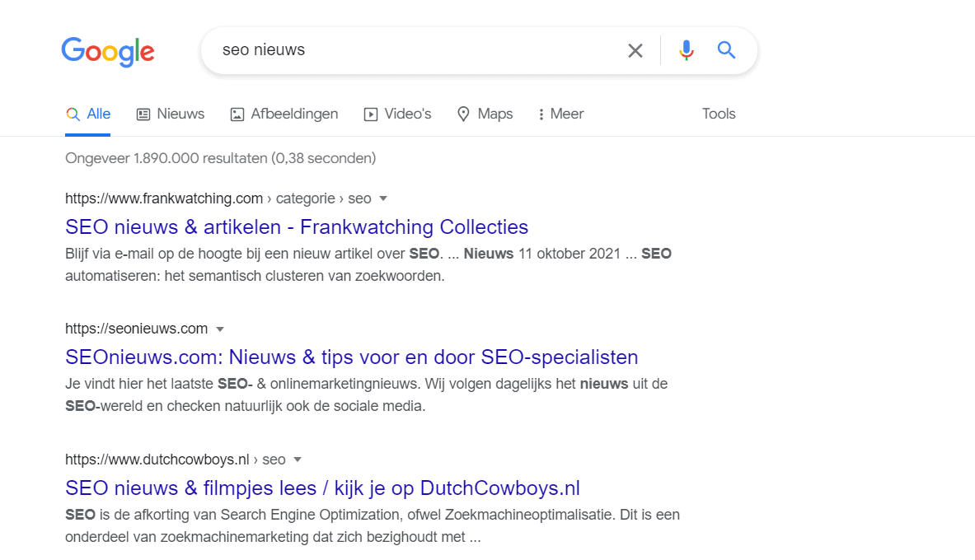Open the Frankwatching Collecties SEO result

(297, 226)
